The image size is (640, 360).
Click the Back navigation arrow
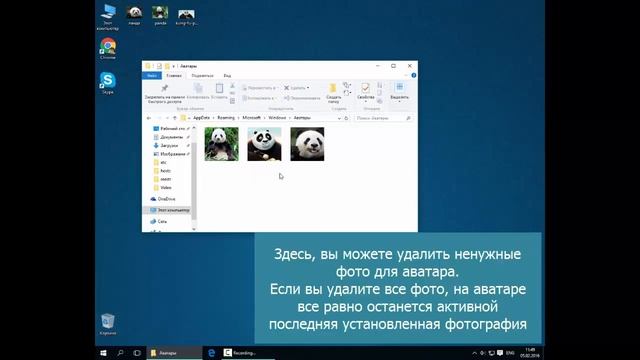pyautogui.click(x=149, y=118)
